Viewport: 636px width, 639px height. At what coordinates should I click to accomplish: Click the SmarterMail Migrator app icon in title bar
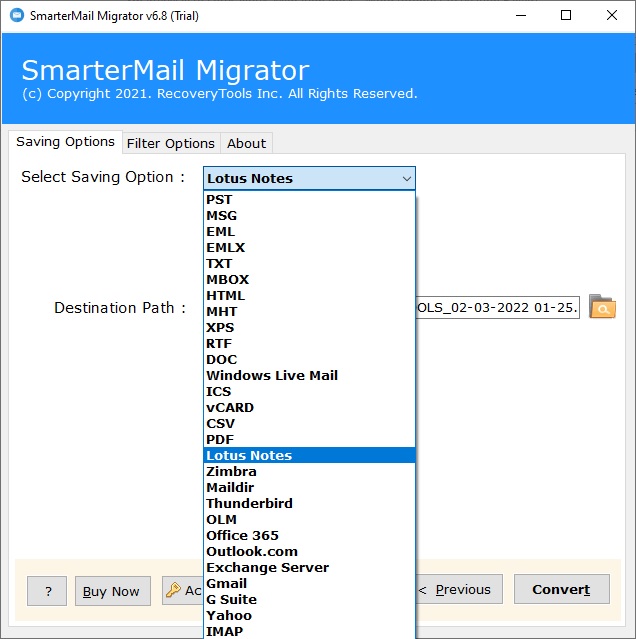17,15
